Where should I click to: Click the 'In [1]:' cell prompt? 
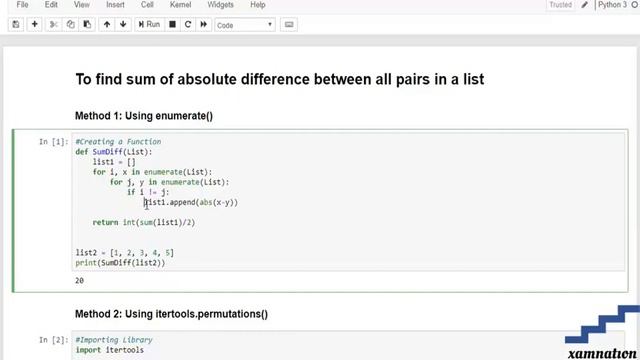click(53, 142)
